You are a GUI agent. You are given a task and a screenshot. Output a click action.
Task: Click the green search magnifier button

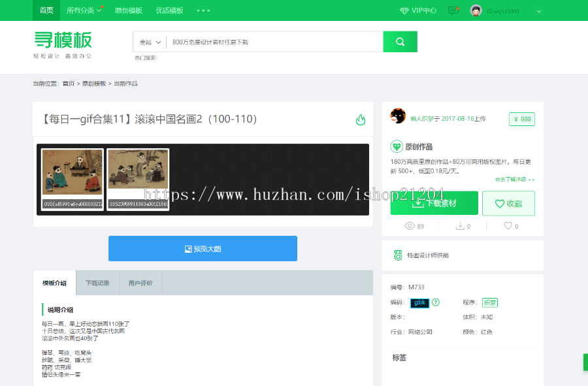(400, 42)
